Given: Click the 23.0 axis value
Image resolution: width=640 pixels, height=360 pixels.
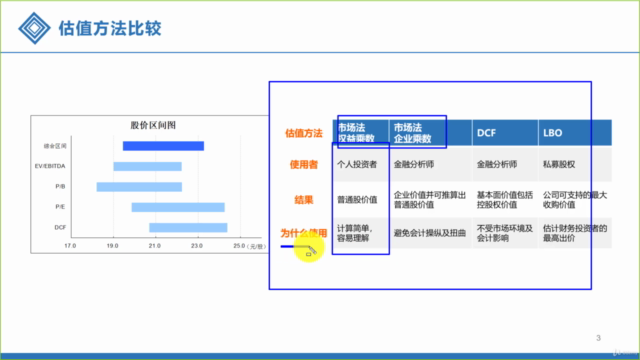Looking at the screenshot, I should (x=197, y=246).
